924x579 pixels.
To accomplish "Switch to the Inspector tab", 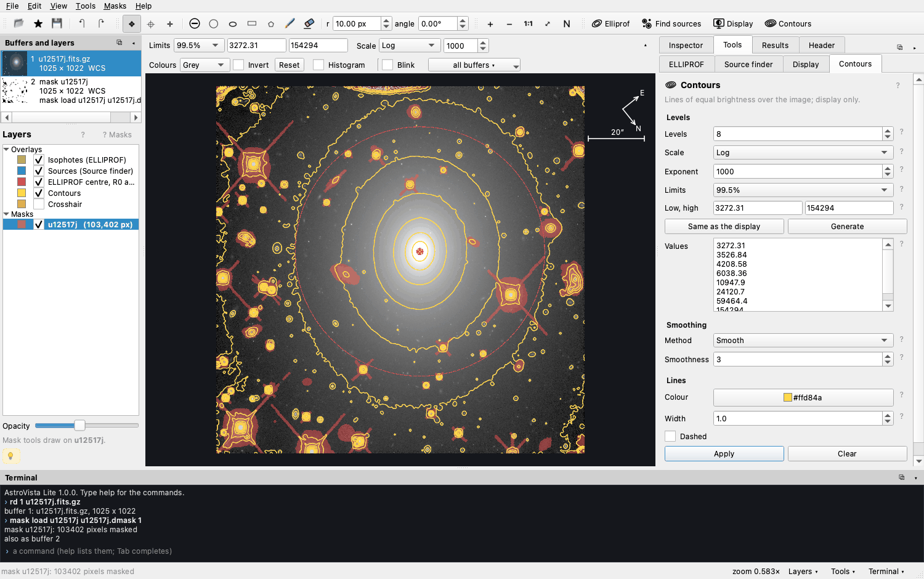I will tap(686, 45).
